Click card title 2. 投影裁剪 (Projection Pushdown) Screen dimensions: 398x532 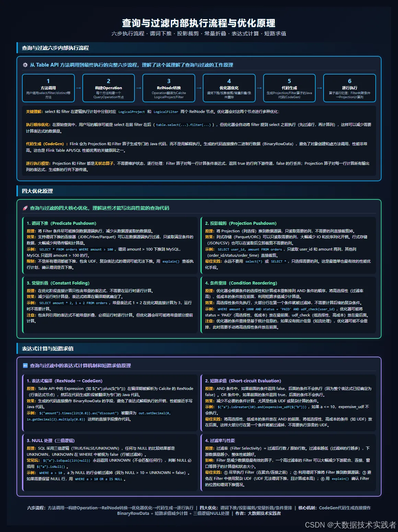pos(241,223)
